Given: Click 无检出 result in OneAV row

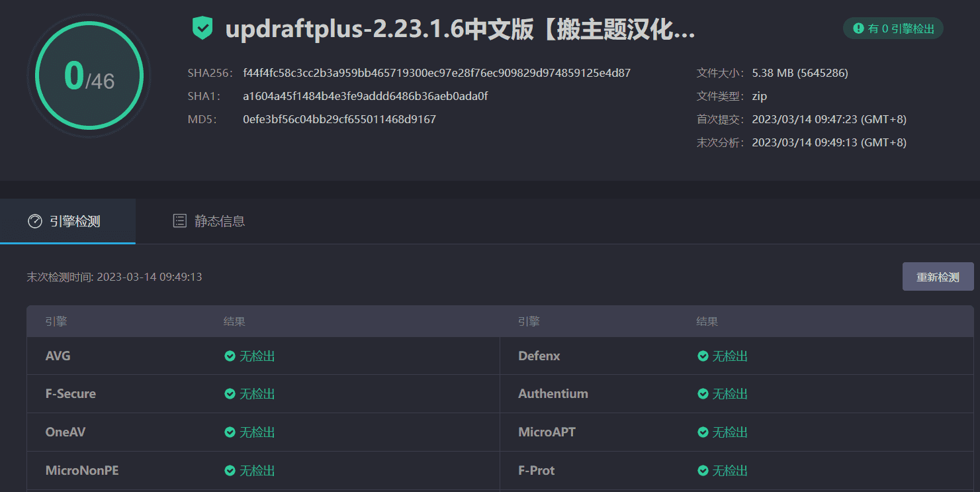Looking at the screenshot, I should pos(257,432).
